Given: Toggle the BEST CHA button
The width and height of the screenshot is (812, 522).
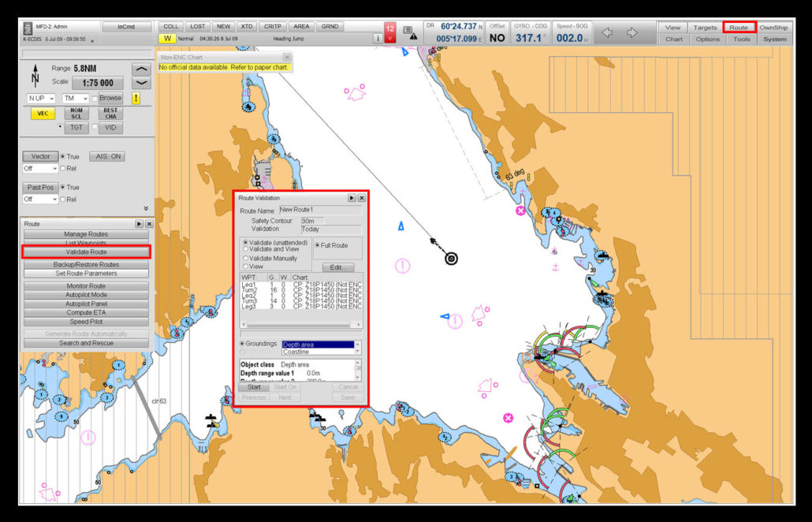Looking at the screenshot, I should (110, 114).
